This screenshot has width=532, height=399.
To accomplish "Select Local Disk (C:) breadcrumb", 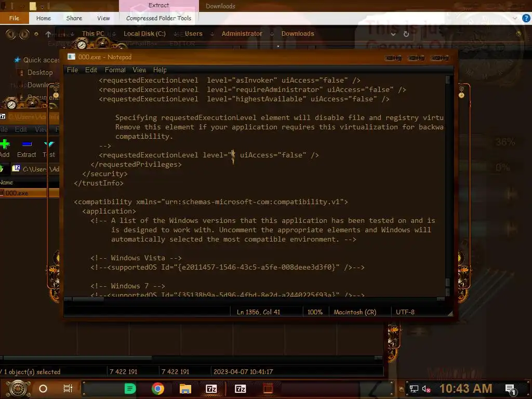I will [144, 34].
